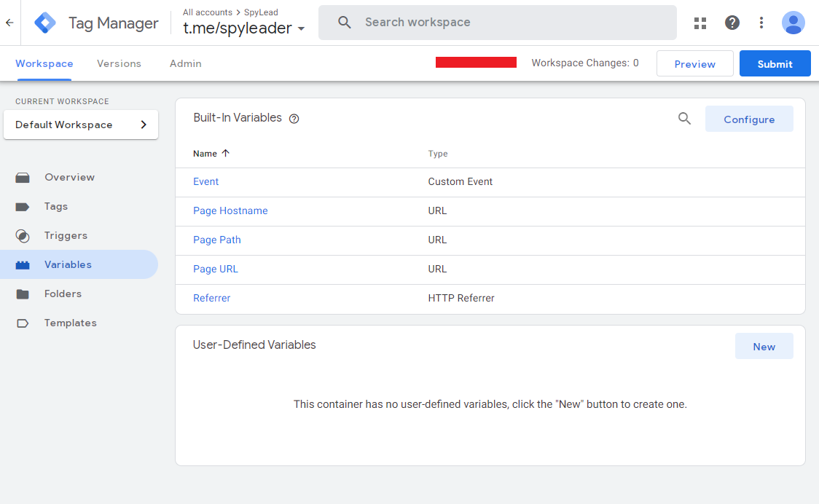Click the Type column header
Viewport: 819px width, 504px height.
point(438,154)
